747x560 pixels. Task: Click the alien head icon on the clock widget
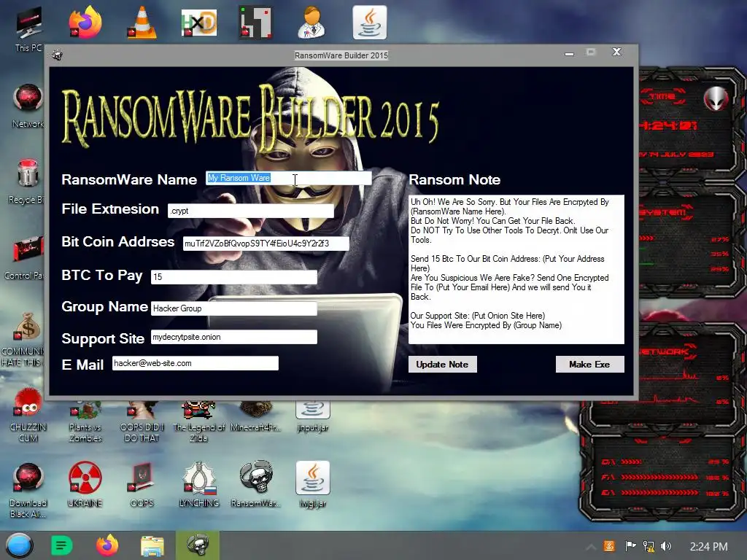pyautogui.click(x=716, y=99)
